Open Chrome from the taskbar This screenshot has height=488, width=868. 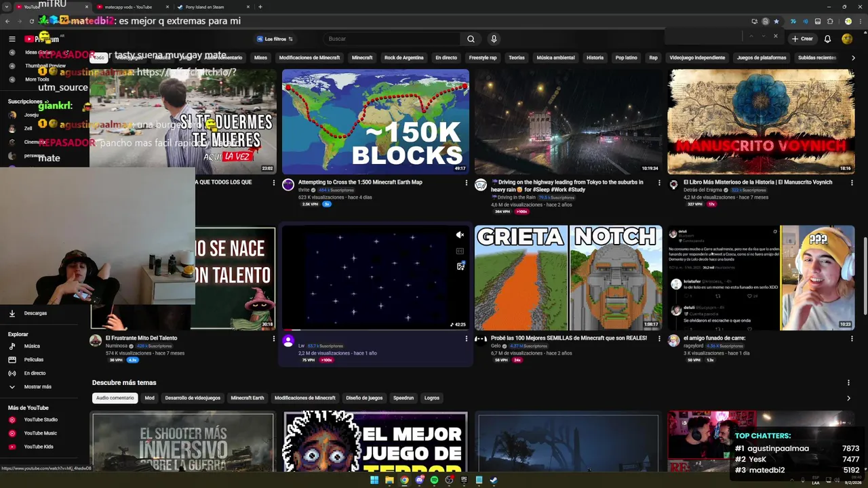[x=404, y=480]
